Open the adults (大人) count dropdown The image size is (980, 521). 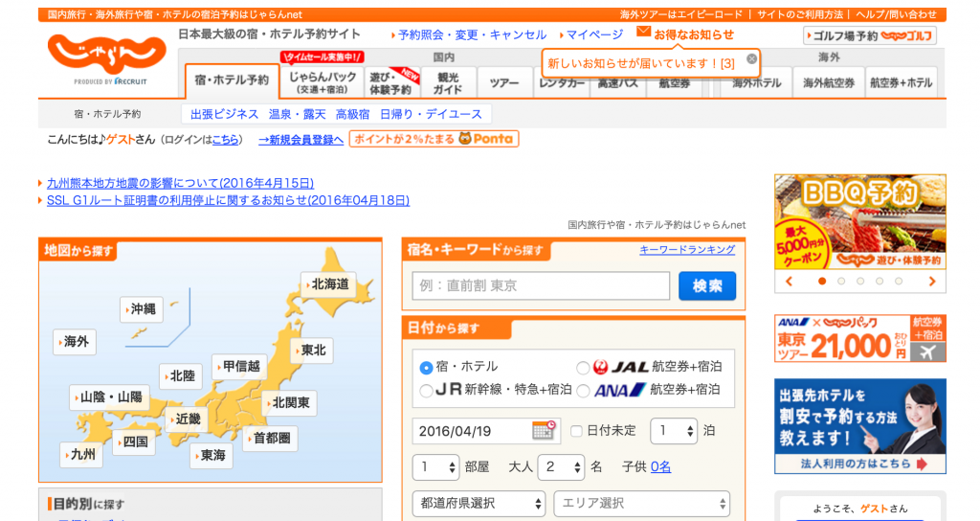(x=561, y=466)
